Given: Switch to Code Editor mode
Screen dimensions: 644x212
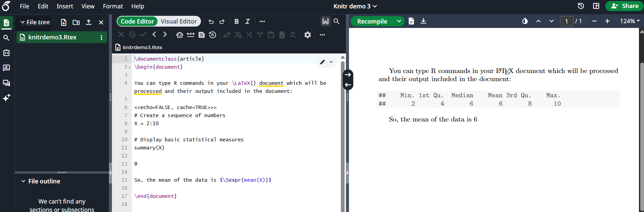Looking at the screenshot, I should pos(138,21).
